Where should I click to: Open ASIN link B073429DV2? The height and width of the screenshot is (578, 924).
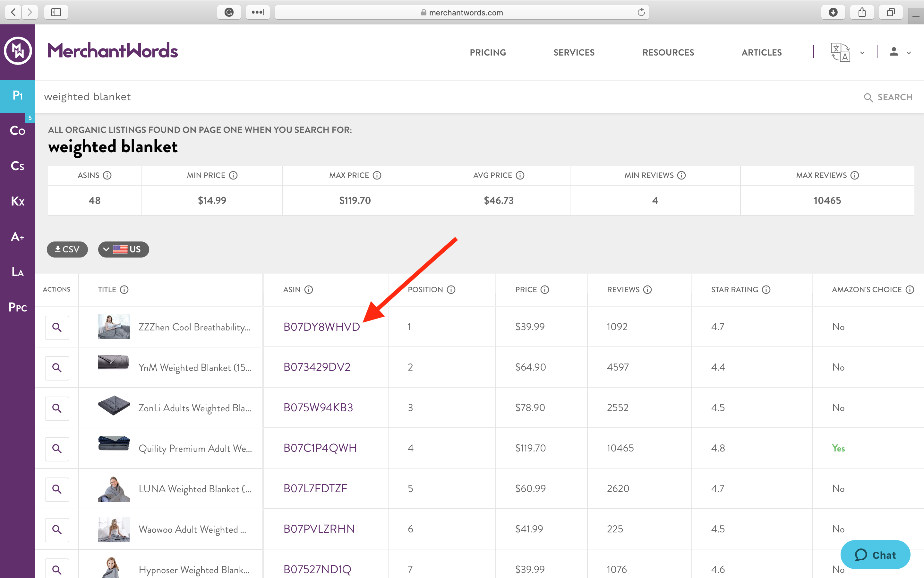[317, 367]
